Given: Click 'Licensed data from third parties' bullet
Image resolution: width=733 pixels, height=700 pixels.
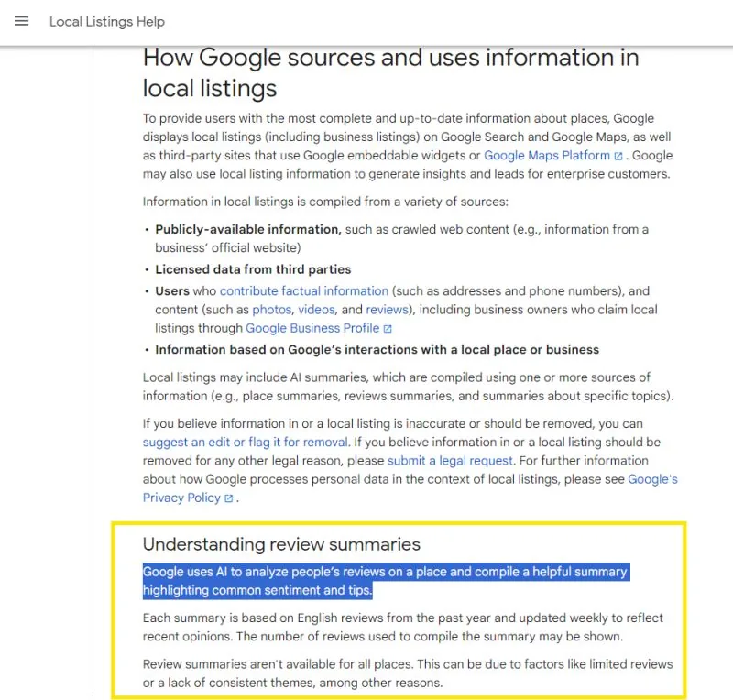Looking at the screenshot, I should 253,269.
